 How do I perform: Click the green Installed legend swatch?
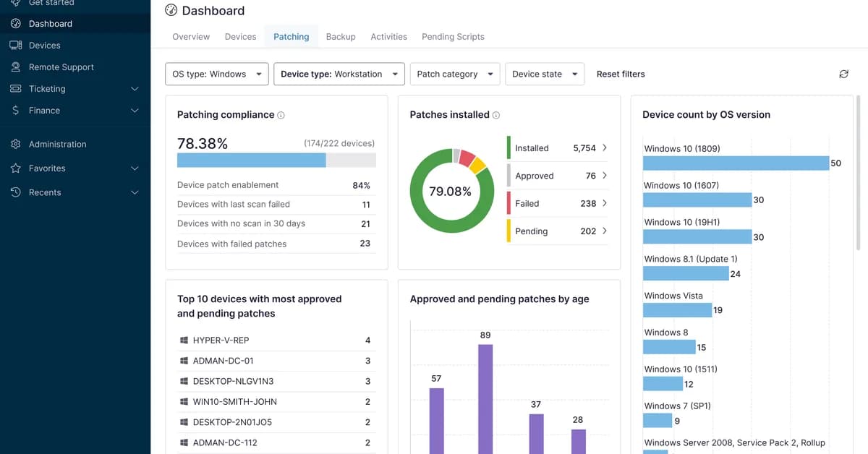pyautogui.click(x=509, y=147)
